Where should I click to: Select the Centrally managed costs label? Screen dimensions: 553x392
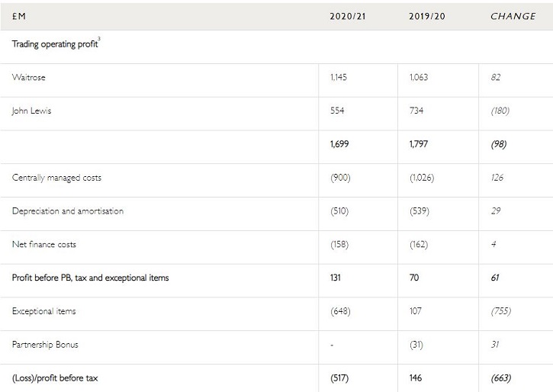point(56,178)
